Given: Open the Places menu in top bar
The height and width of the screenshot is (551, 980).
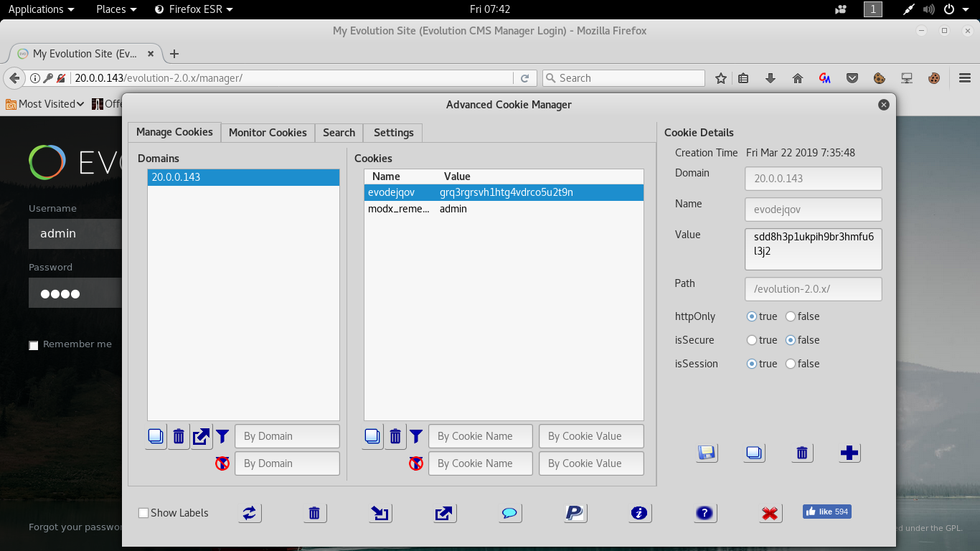Looking at the screenshot, I should (x=116, y=9).
